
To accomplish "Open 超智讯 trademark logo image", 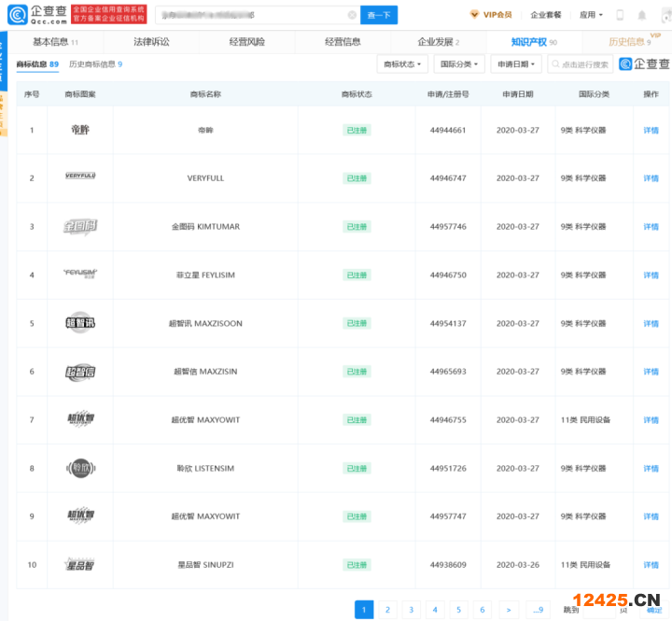I will (80, 322).
